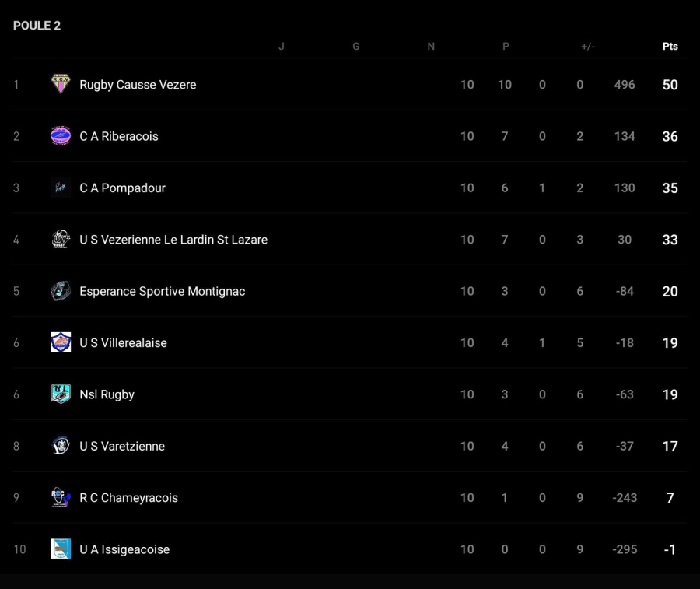This screenshot has width=700, height=589.
Task: Click the Nsl Rugby team logo
Action: [61, 394]
